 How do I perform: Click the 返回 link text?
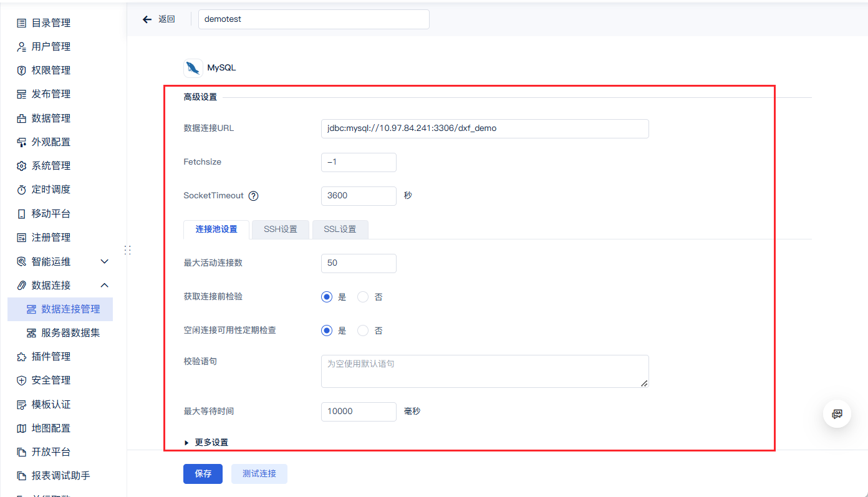click(x=166, y=19)
